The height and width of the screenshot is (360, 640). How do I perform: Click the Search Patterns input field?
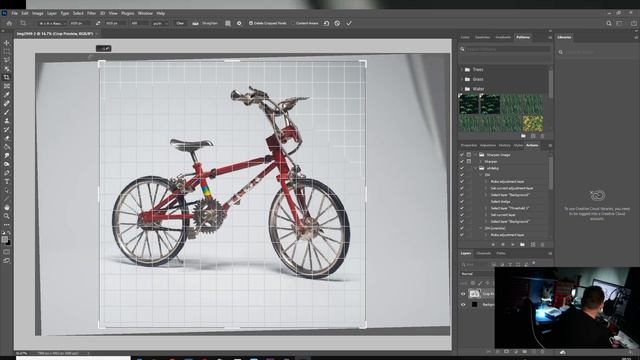pyautogui.click(x=508, y=49)
